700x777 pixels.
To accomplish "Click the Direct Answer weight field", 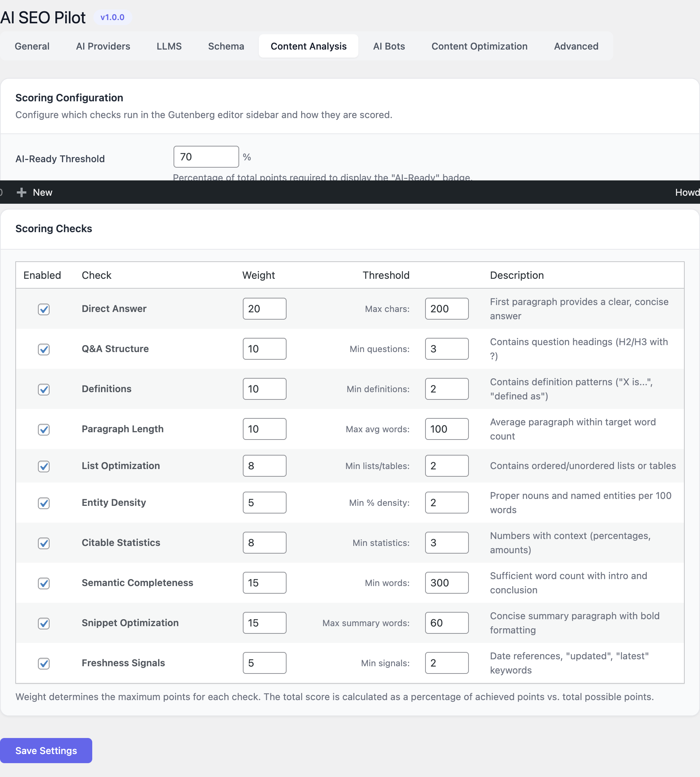I will [264, 309].
